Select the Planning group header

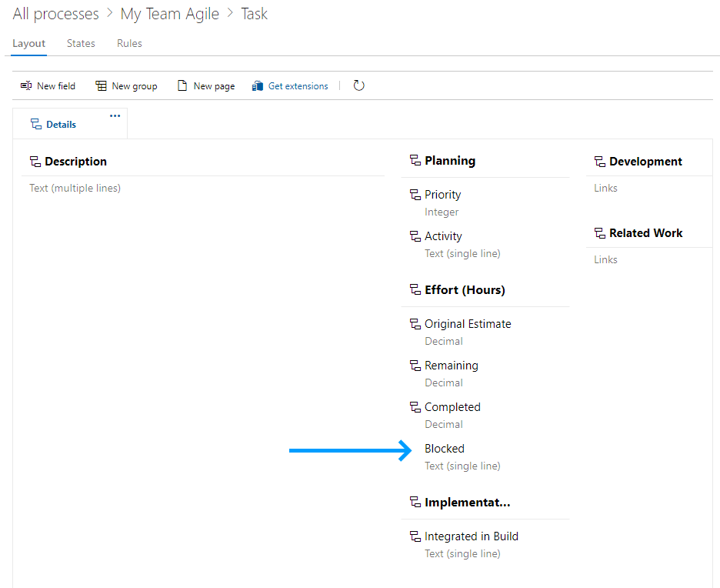tap(450, 161)
